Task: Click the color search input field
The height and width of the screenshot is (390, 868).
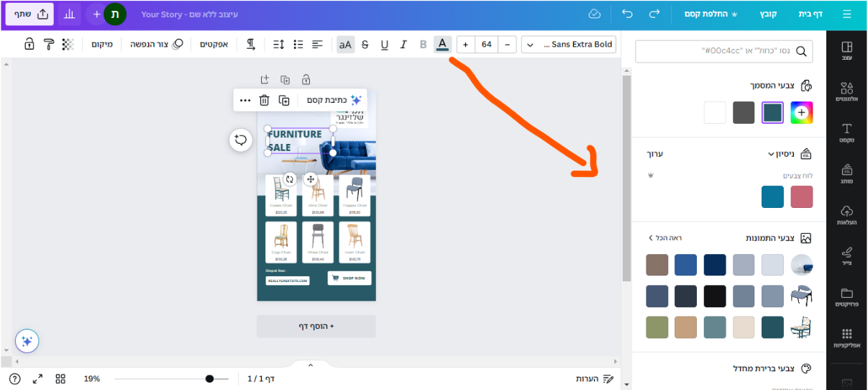Action: pos(724,51)
